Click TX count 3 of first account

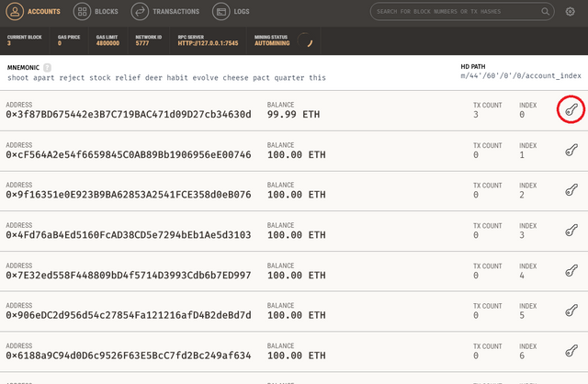coord(476,115)
